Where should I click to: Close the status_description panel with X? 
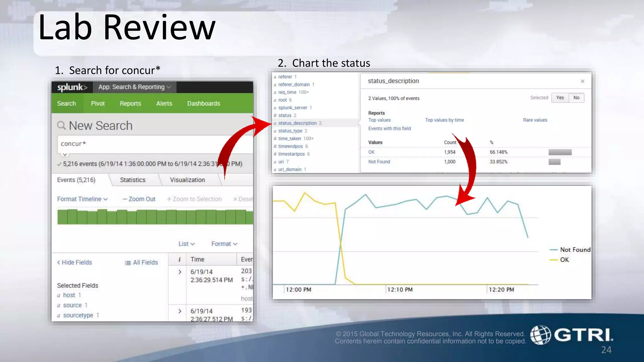pos(582,81)
